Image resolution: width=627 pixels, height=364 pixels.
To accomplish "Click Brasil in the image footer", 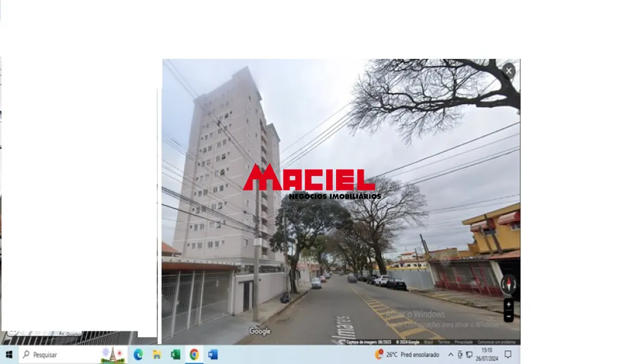I will pyautogui.click(x=429, y=343).
